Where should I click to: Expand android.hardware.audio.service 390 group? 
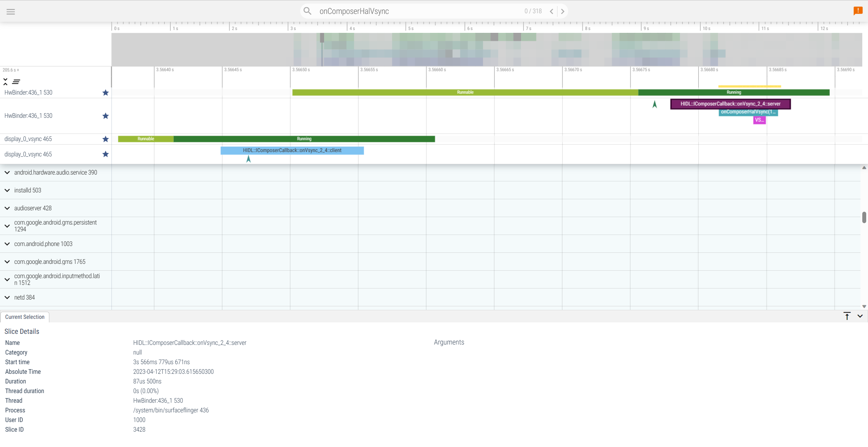point(7,172)
